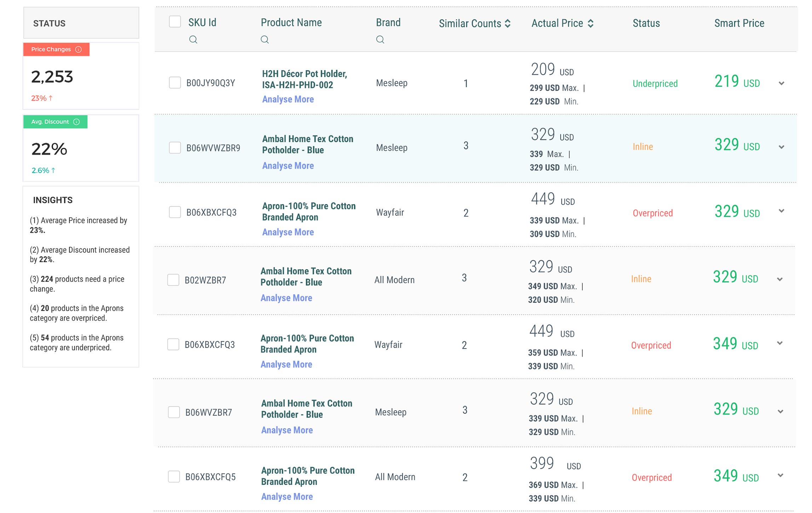Tick the checkbox for SKU B06XBXCFQ5
Image resolution: width=812 pixels, height=513 pixels.
174,477
